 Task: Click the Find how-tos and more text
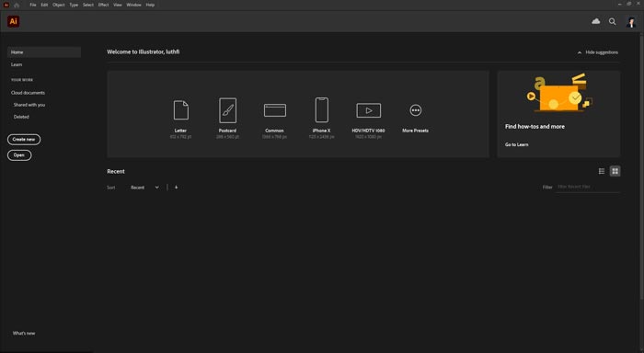tap(535, 127)
